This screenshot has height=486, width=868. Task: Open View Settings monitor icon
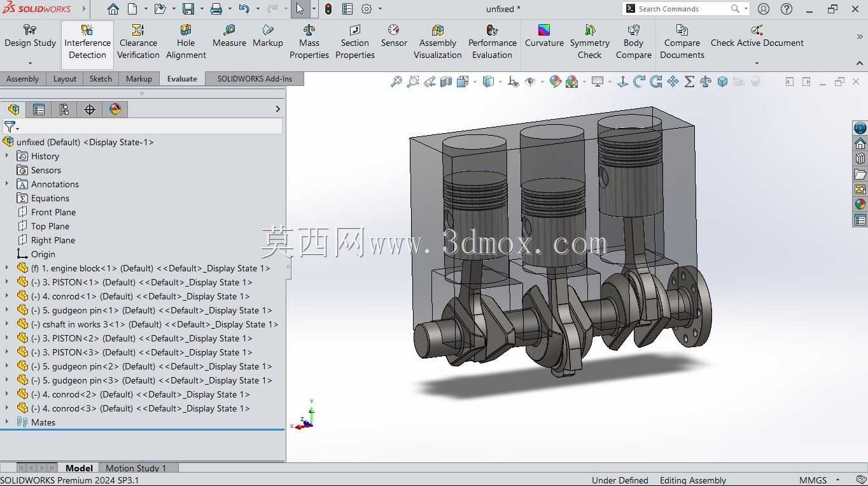click(598, 82)
